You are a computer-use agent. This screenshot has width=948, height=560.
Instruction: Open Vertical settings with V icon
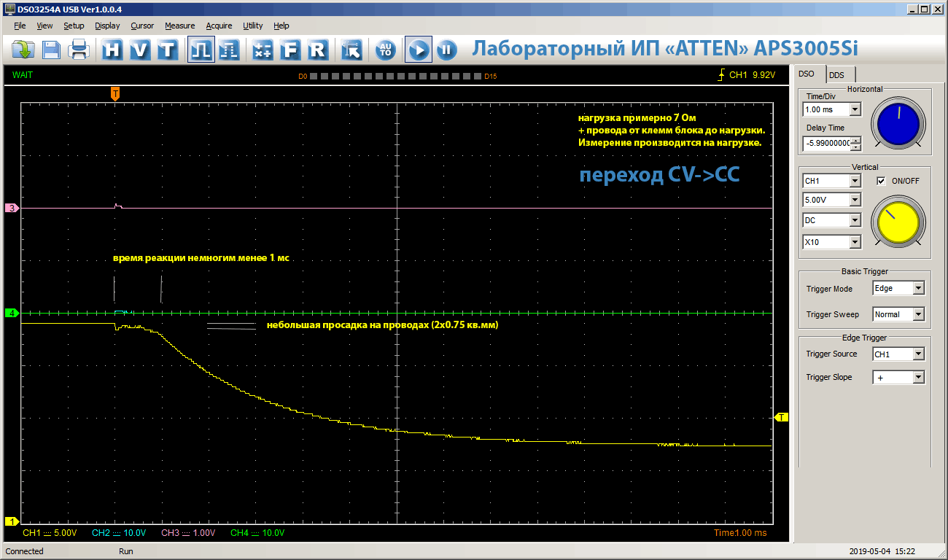click(x=141, y=50)
